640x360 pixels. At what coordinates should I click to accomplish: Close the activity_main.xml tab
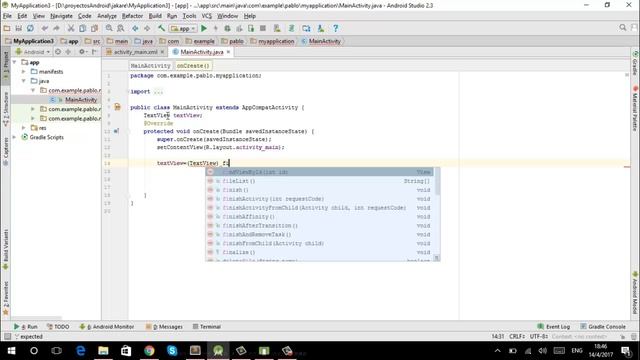[x=162, y=52]
